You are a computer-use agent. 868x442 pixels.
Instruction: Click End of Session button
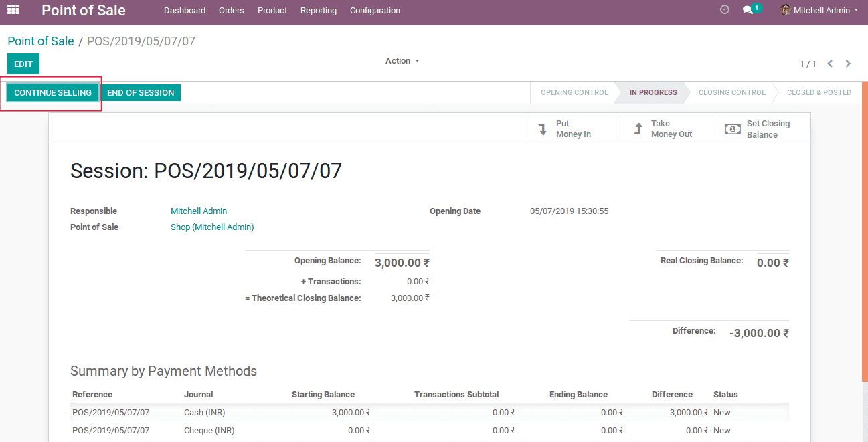pos(141,93)
